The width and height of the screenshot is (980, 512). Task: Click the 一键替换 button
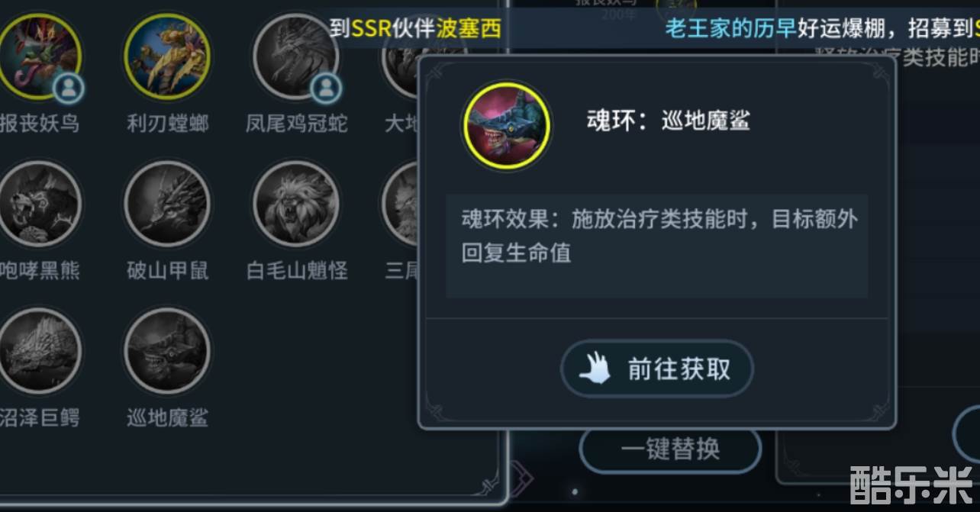coord(670,449)
